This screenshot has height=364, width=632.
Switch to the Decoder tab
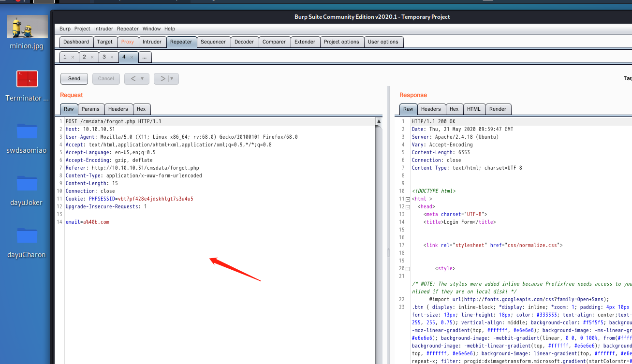244,42
